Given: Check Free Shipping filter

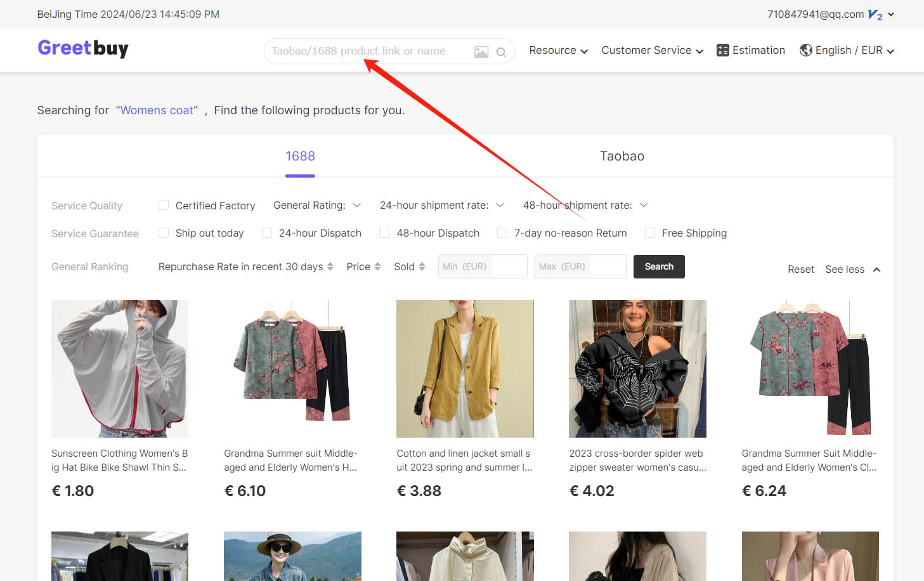Looking at the screenshot, I should [x=650, y=233].
